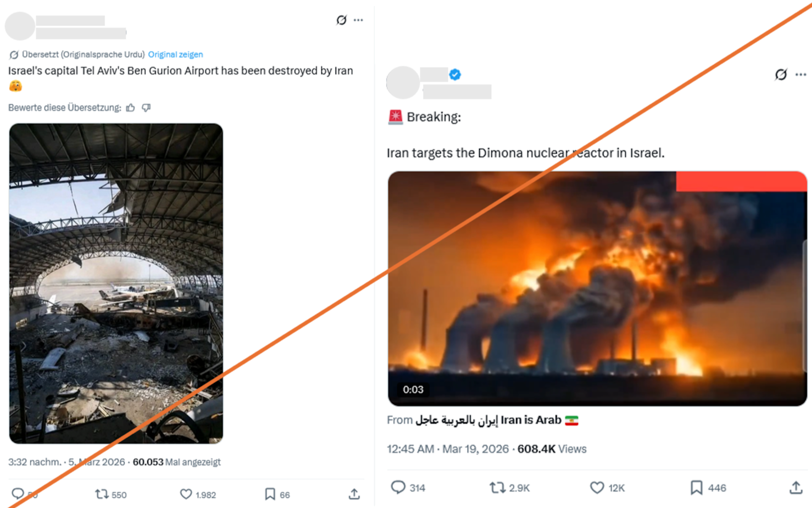Viewport: 812px width, 508px height.
Task: Toggle like on the Dimona post
Action: tap(597, 488)
